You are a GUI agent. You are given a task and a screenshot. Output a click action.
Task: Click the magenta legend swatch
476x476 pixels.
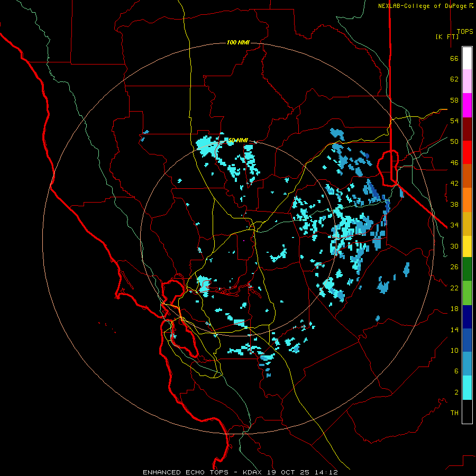(467, 105)
